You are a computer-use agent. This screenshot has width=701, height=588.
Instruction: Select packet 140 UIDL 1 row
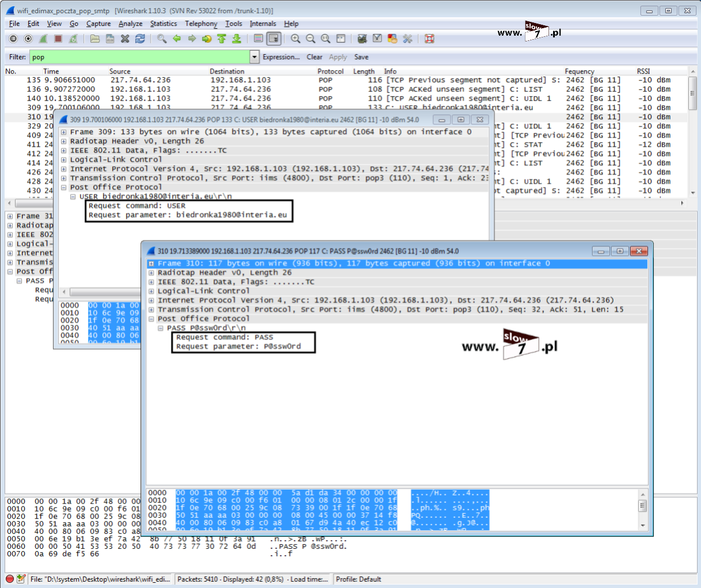coord(345,98)
